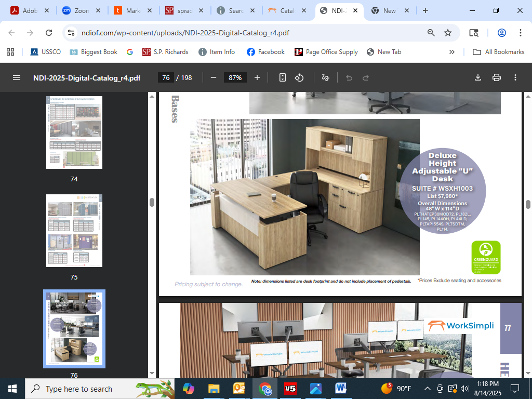Toggle the PDF sidebar menu icon
The width and height of the screenshot is (532, 399).
(17, 77)
